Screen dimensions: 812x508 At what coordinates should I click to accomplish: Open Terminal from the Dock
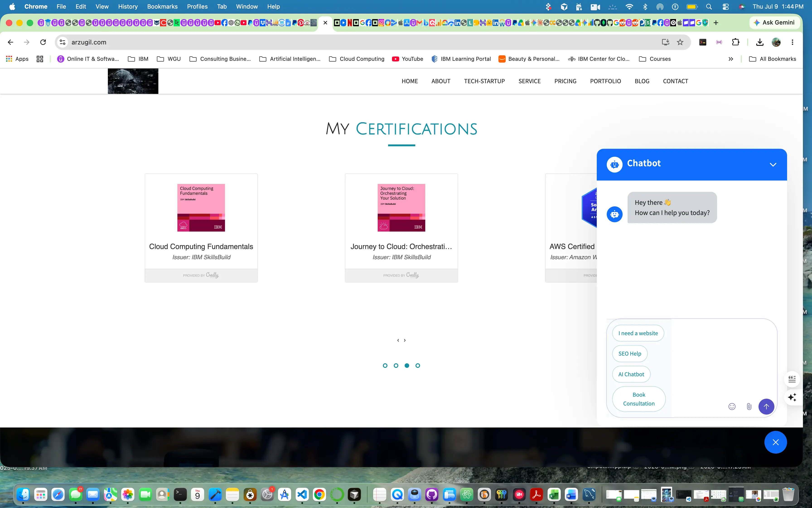180,494
